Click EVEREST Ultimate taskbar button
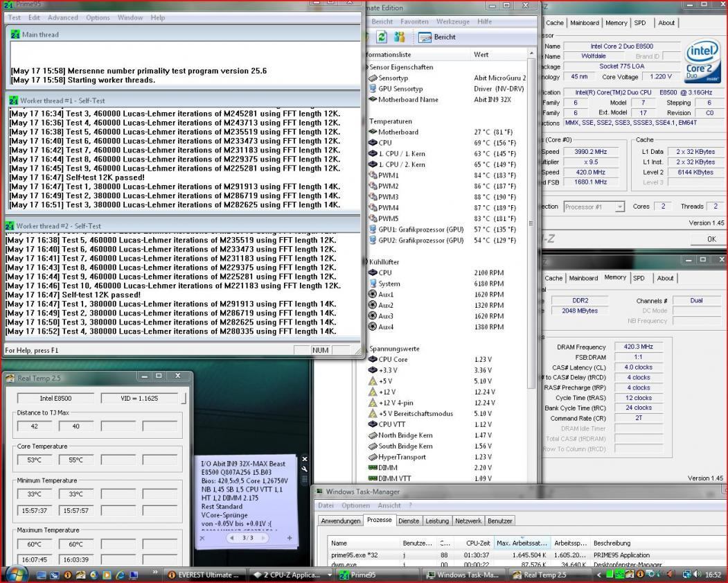 (204, 575)
